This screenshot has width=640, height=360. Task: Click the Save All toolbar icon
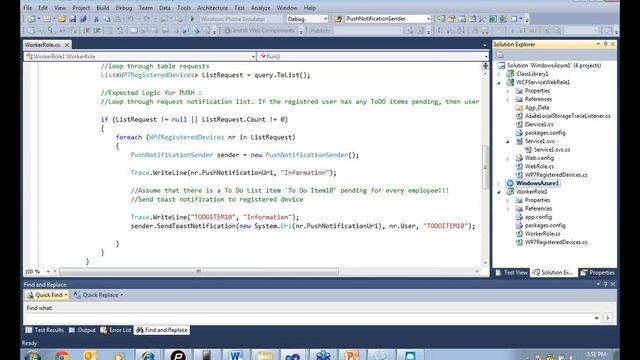[x=83, y=19]
